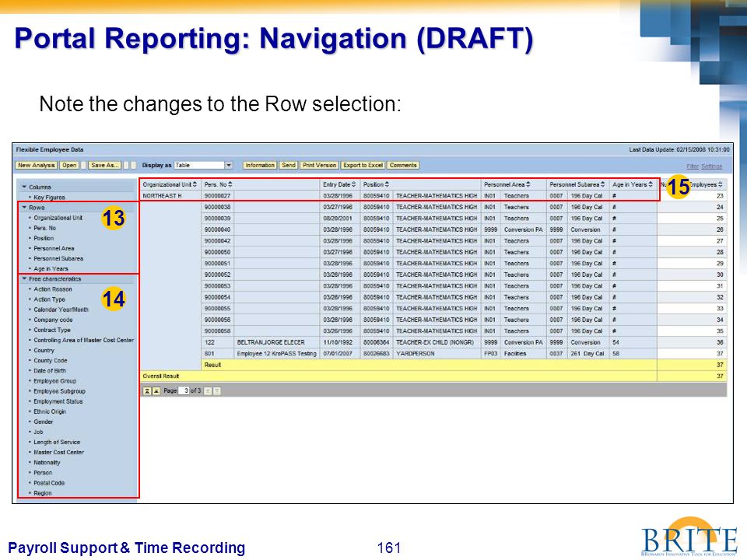
Task: Select Age in Years in Rows
Action: tap(51, 268)
